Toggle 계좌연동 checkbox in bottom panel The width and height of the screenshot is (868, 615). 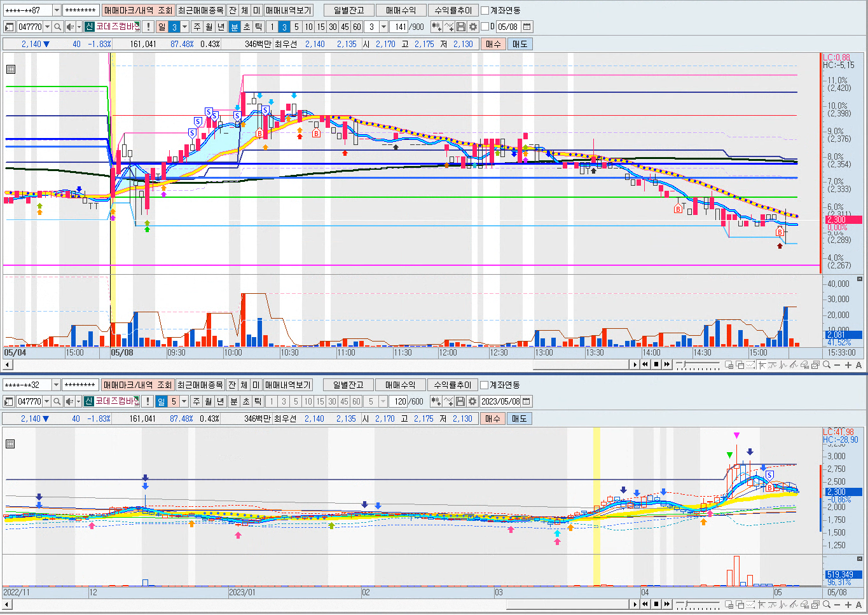pos(485,385)
